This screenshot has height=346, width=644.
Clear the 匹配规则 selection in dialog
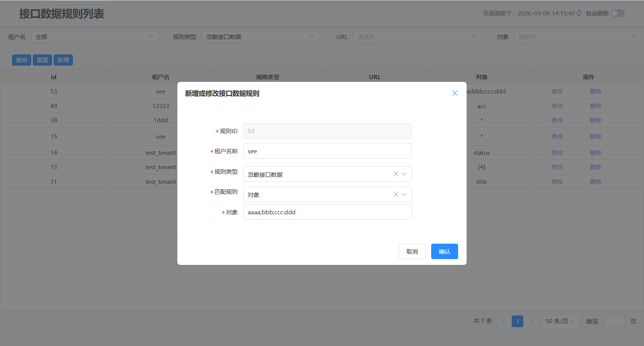(396, 194)
